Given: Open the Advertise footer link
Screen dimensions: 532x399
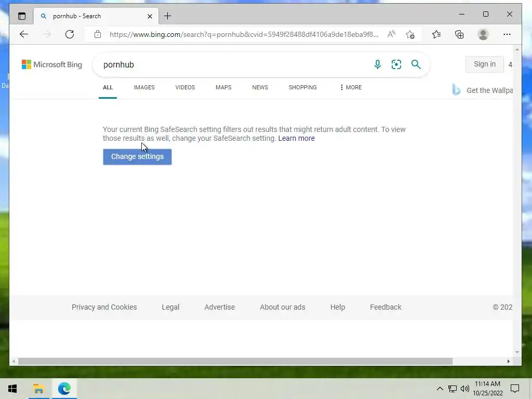Looking at the screenshot, I should (x=220, y=307).
